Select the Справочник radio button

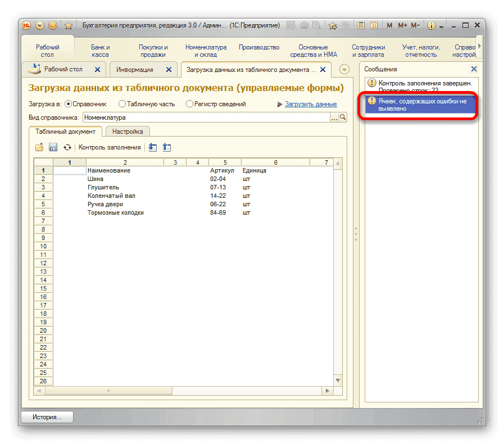(69, 104)
